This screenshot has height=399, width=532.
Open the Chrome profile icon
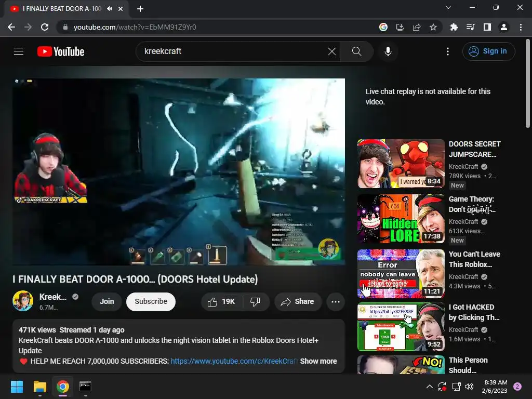point(504,27)
